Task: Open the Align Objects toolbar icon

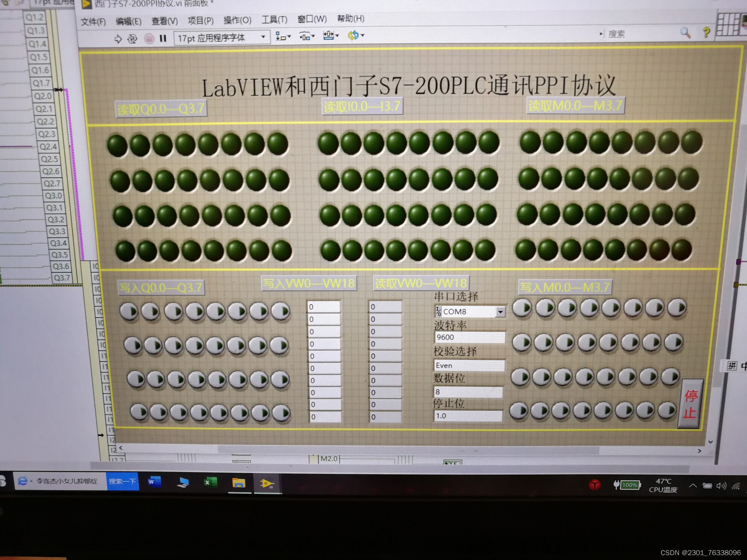Action: pos(282,37)
